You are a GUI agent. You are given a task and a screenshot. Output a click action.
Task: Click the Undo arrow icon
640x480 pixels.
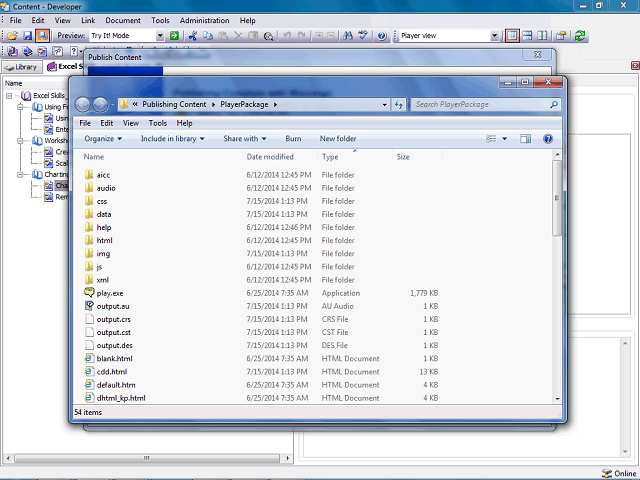point(287,36)
